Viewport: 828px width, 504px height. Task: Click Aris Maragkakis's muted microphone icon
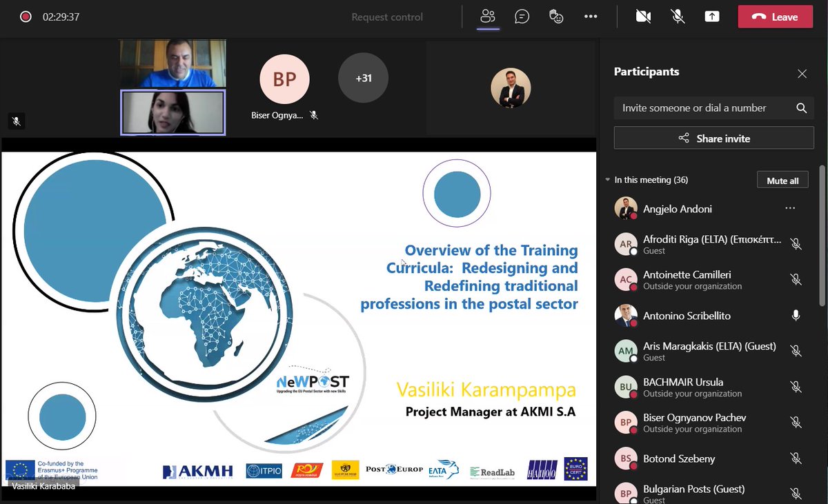(796, 351)
